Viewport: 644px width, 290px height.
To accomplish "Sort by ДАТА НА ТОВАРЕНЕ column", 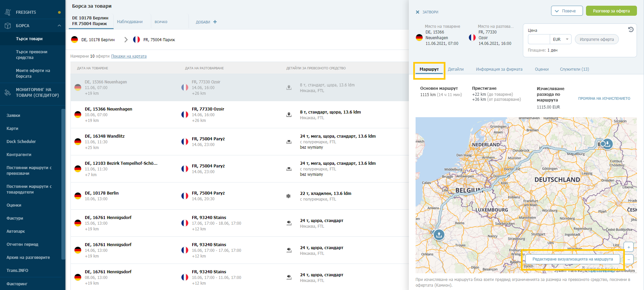I will (93, 68).
